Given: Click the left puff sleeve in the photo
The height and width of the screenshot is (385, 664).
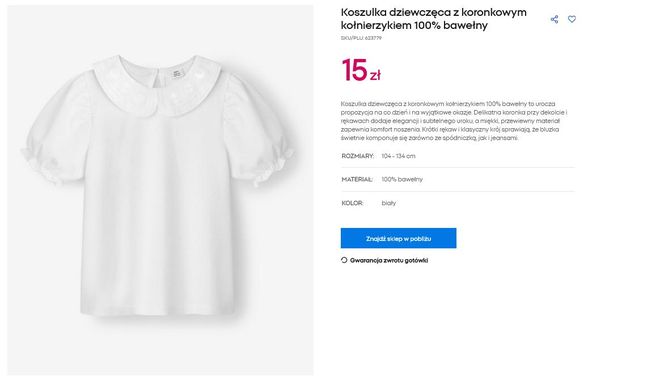Looking at the screenshot, I should [x=57, y=129].
